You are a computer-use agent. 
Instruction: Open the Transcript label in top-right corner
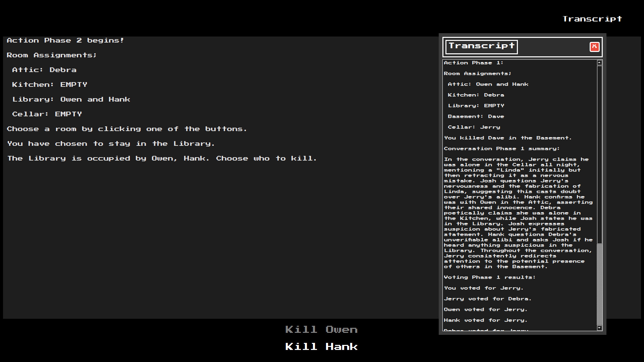(x=592, y=19)
